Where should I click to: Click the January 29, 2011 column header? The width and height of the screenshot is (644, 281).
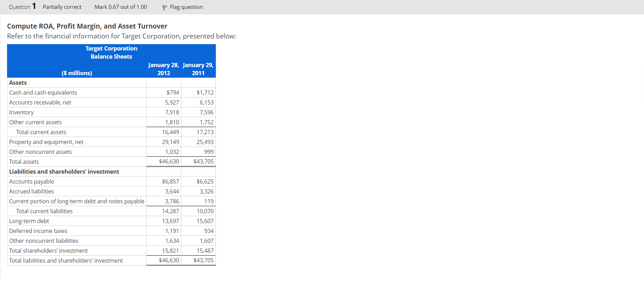point(198,69)
